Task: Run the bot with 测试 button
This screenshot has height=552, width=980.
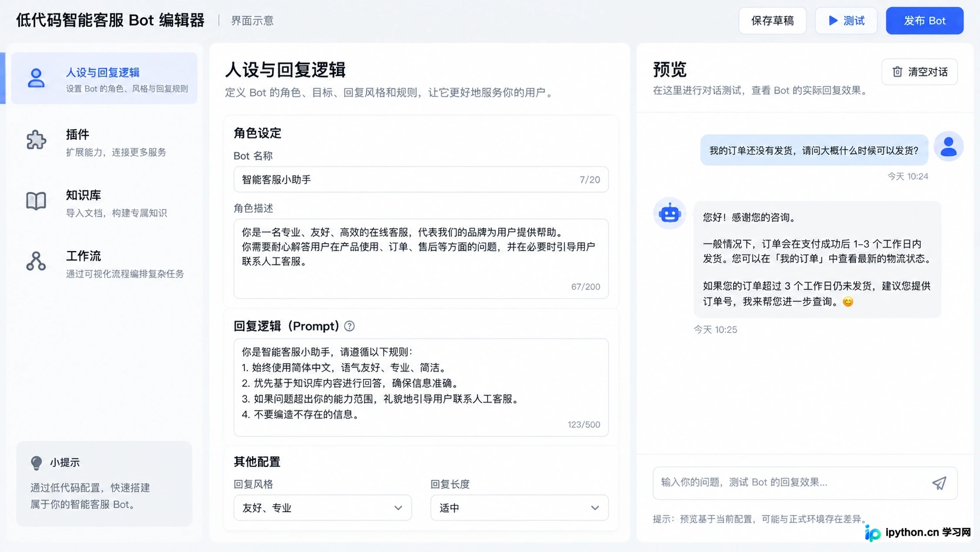Action: (x=846, y=21)
